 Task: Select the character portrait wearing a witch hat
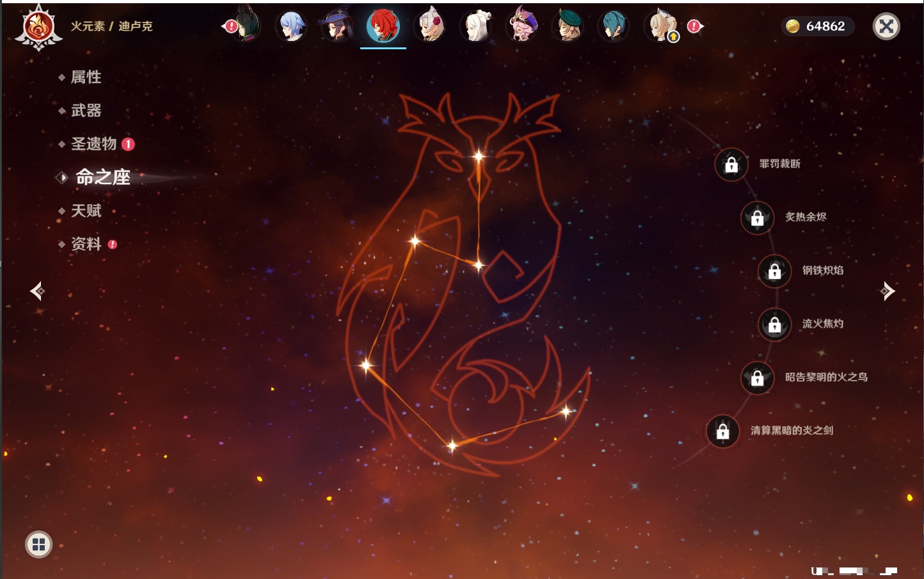point(337,27)
